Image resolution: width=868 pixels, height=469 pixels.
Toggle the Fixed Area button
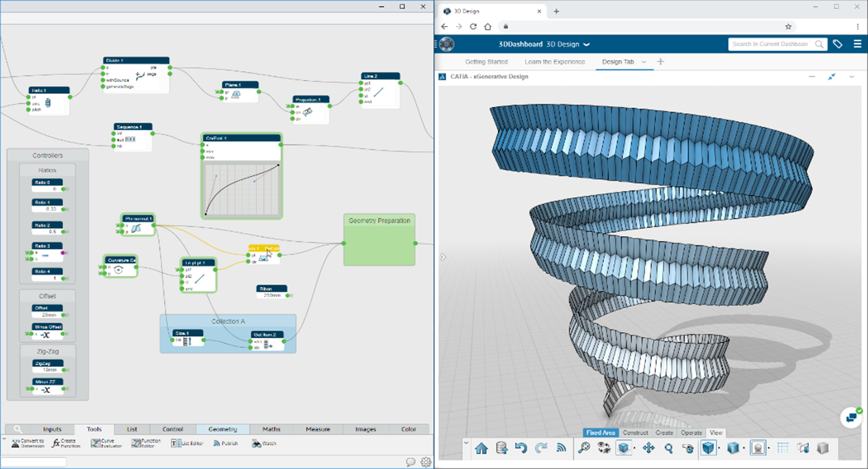click(601, 433)
